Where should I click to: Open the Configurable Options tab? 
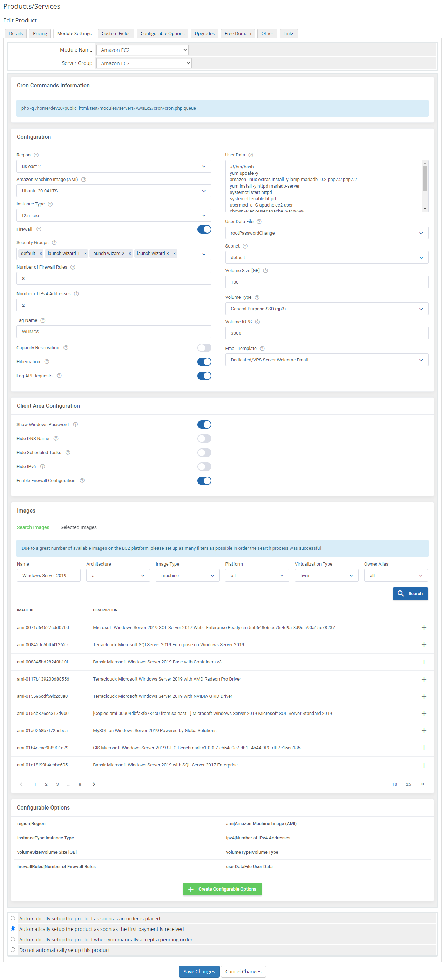[162, 33]
